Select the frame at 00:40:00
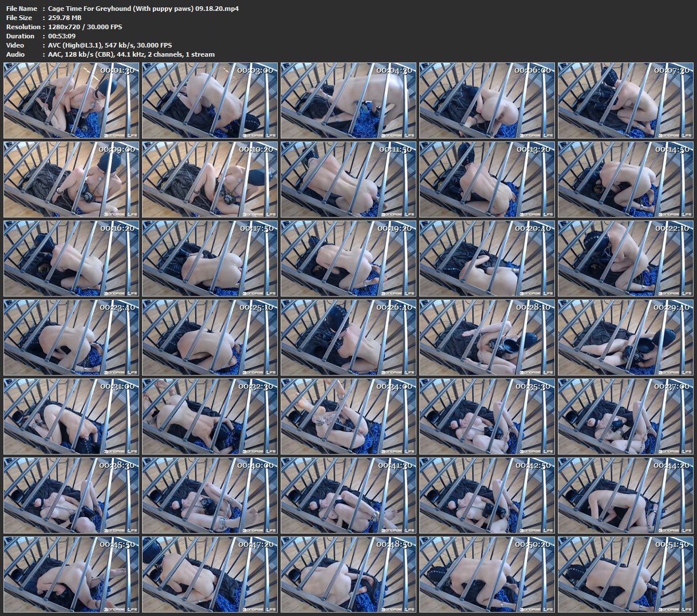Screen dimensions: 697x616 [x=210, y=495]
